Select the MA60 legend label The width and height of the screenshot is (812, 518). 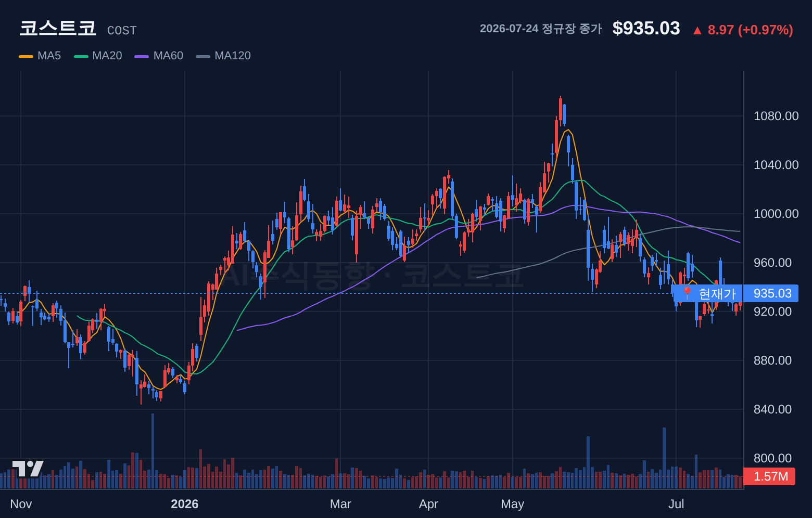(168, 56)
